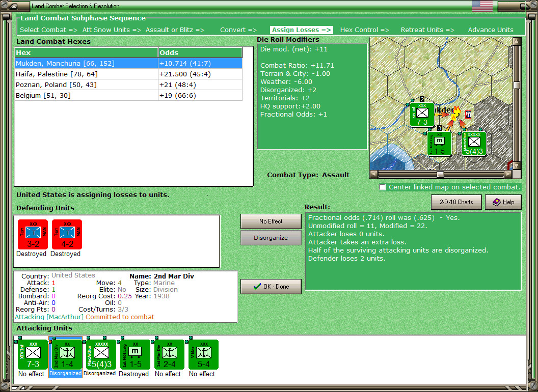Open the 2-D-10 Charts
The height and width of the screenshot is (392, 538).
[456, 202]
